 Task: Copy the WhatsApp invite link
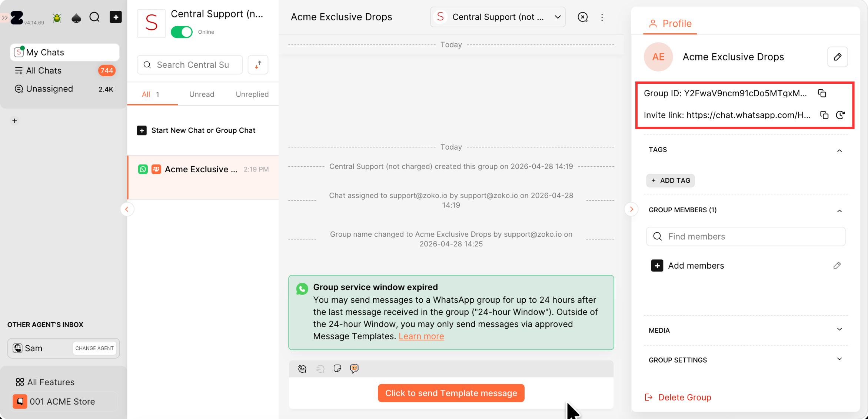tap(824, 115)
